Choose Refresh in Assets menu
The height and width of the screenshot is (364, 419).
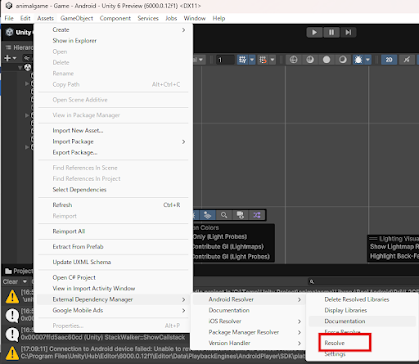[x=113, y=205]
